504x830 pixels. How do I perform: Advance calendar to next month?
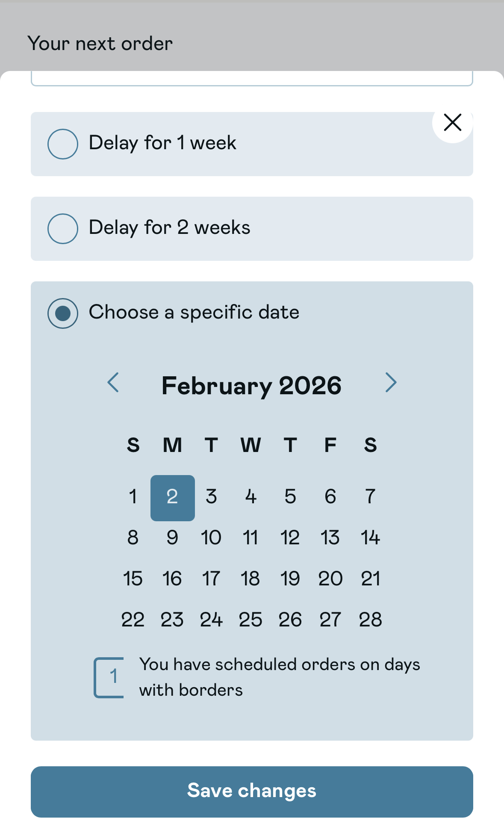tap(391, 382)
